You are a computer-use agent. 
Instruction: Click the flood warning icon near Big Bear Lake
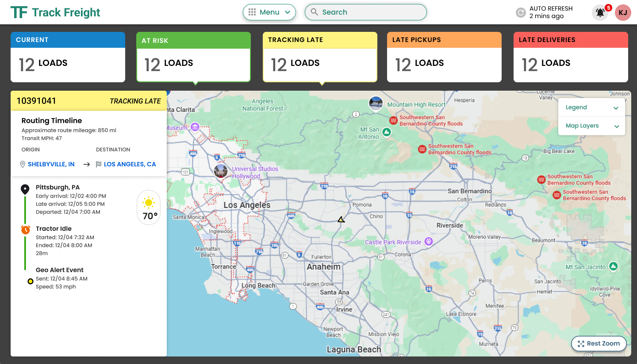tap(541, 180)
